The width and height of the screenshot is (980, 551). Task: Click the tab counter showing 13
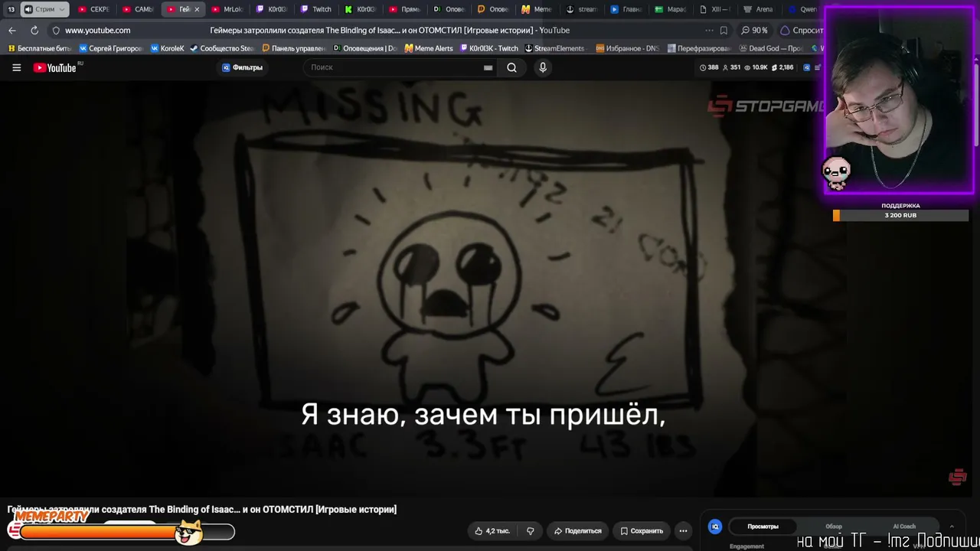click(11, 9)
